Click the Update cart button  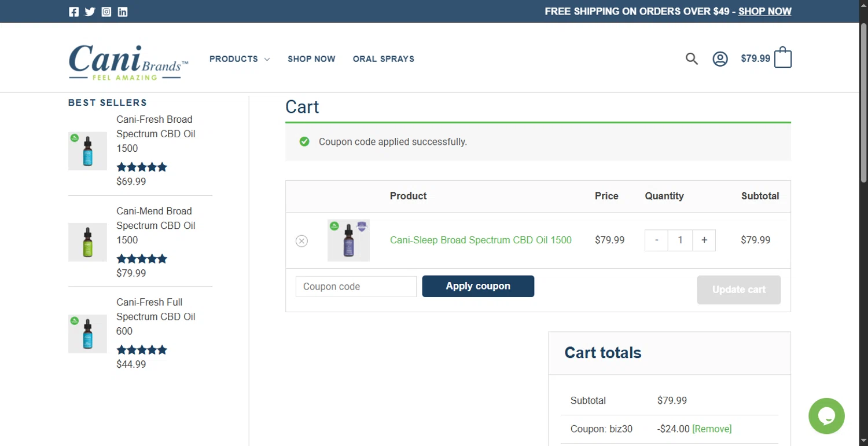pyautogui.click(x=739, y=290)
